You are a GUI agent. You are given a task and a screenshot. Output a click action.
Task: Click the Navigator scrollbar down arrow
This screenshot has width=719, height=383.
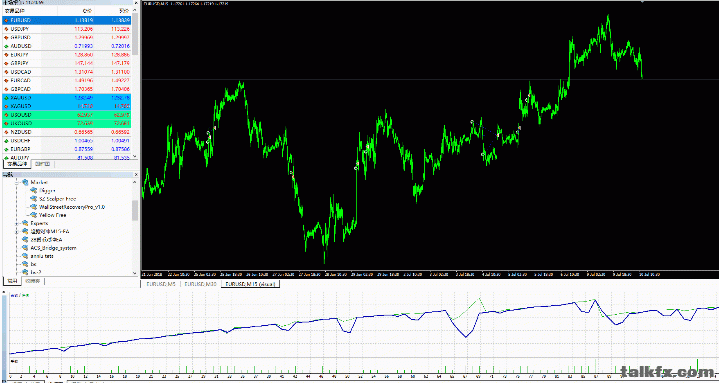pos(135,273)
